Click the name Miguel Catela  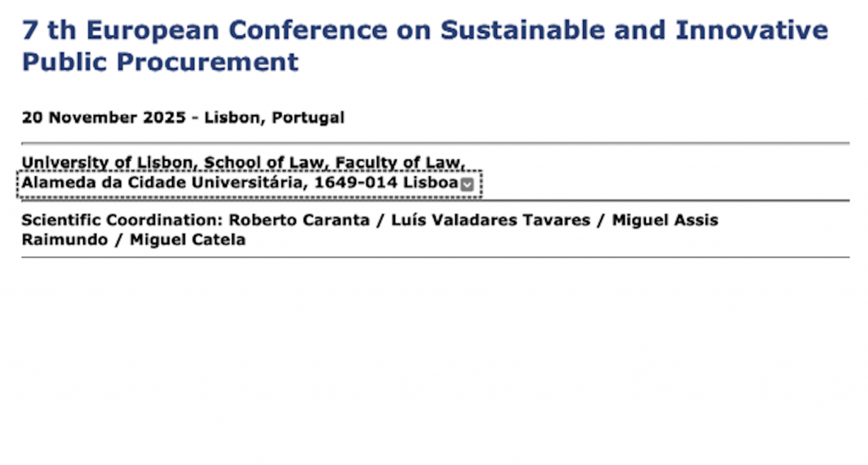coord(187,240)
